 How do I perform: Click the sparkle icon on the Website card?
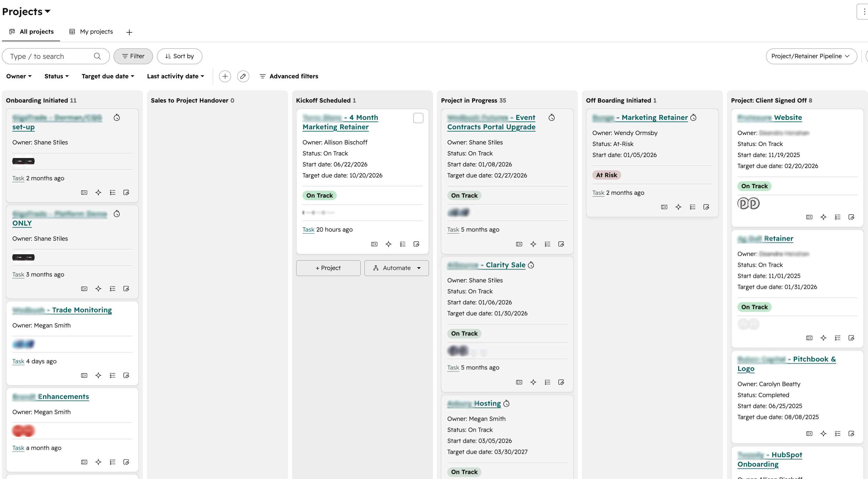(823, 217)
